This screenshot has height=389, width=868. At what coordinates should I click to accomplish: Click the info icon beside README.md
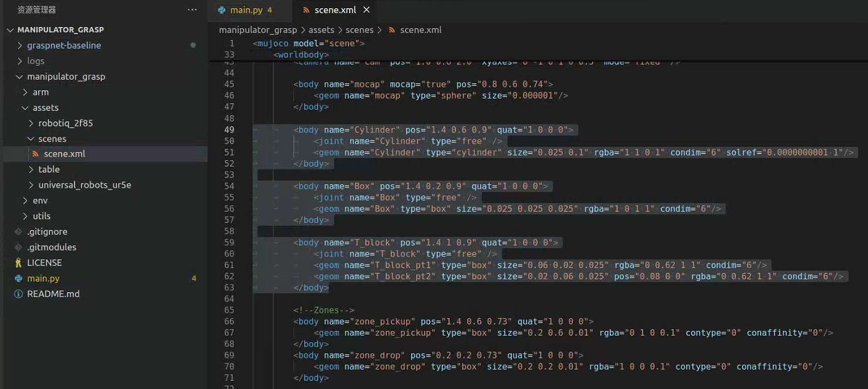pyautogui.click(x=18, y=294)
